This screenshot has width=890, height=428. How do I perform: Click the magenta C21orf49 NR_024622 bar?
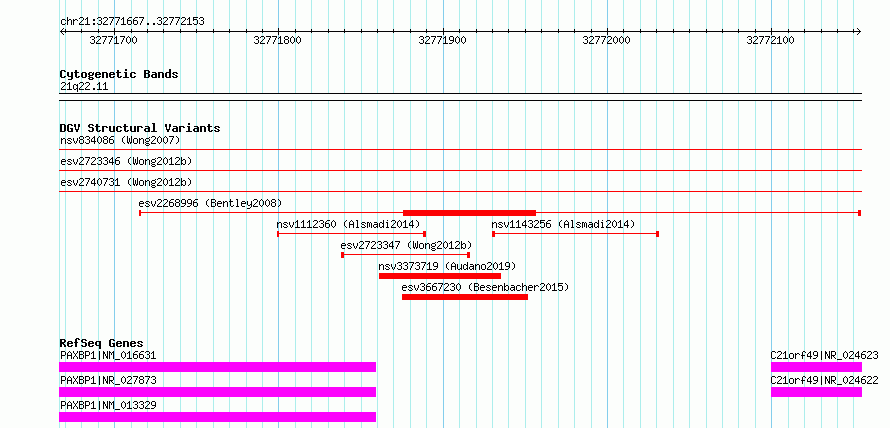[x=816, y=392]
